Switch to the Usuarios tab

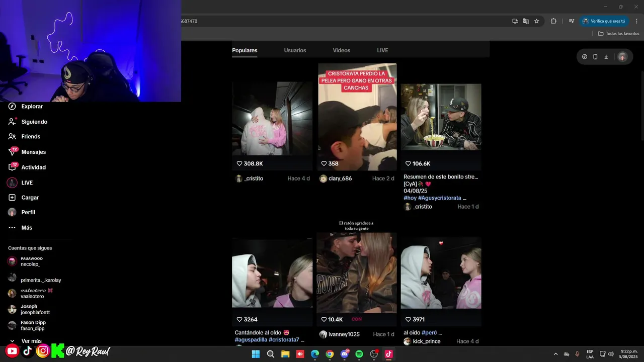click(295, 50)
